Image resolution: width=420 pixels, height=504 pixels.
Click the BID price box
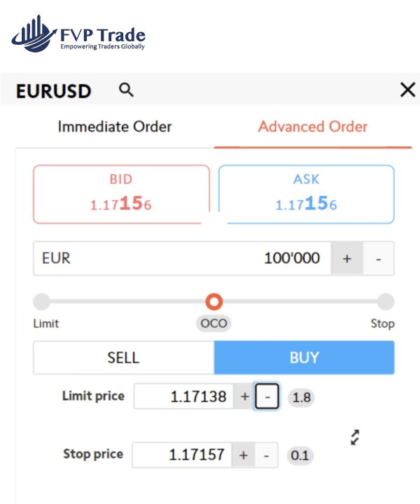(x=121, y=194)
